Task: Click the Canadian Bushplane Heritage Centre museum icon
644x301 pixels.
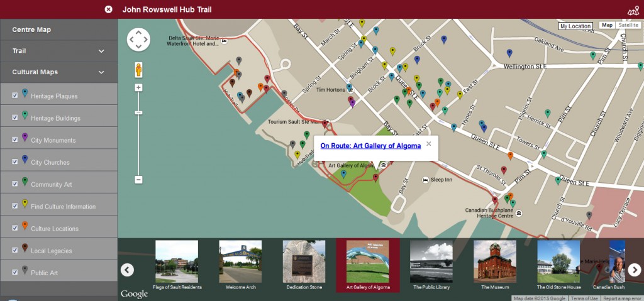Action: (x=519, y=213)
